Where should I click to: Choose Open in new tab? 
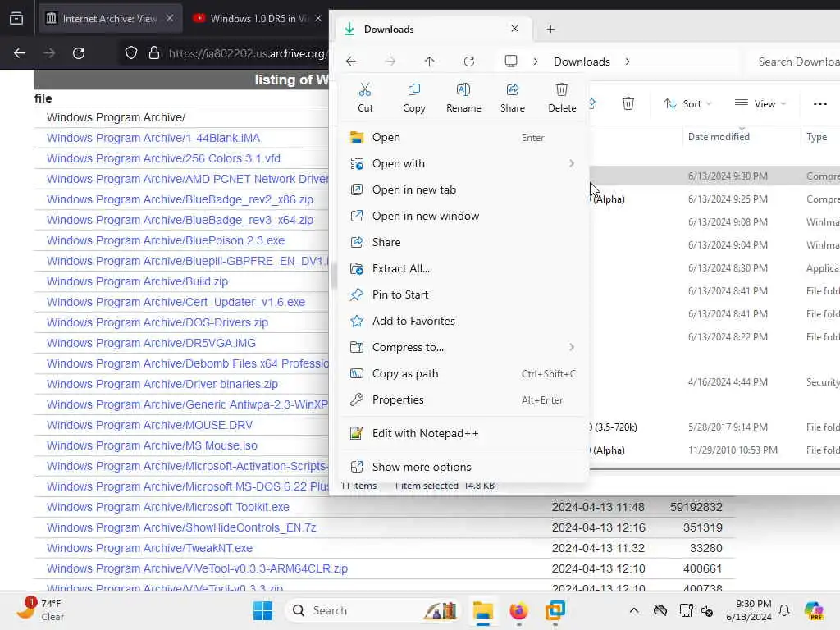click(x=464, y=189)
